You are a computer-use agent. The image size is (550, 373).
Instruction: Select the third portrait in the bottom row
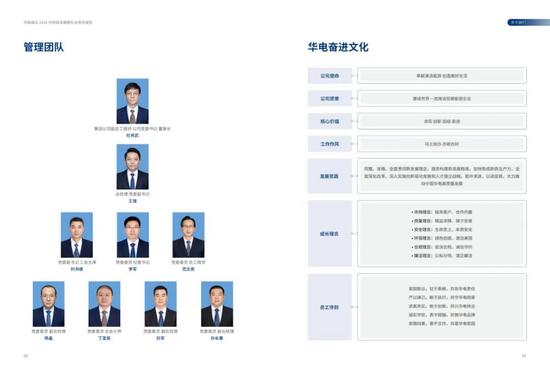[x=161, y=304]
